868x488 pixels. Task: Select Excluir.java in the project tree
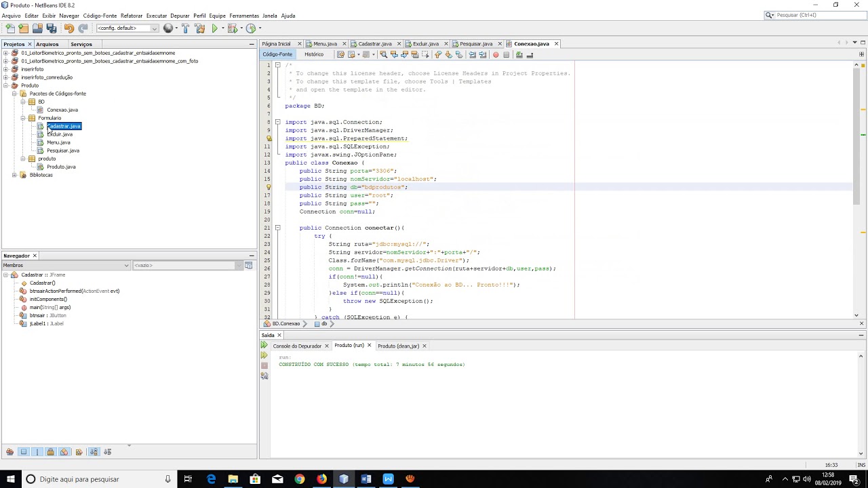pos(59,134)
